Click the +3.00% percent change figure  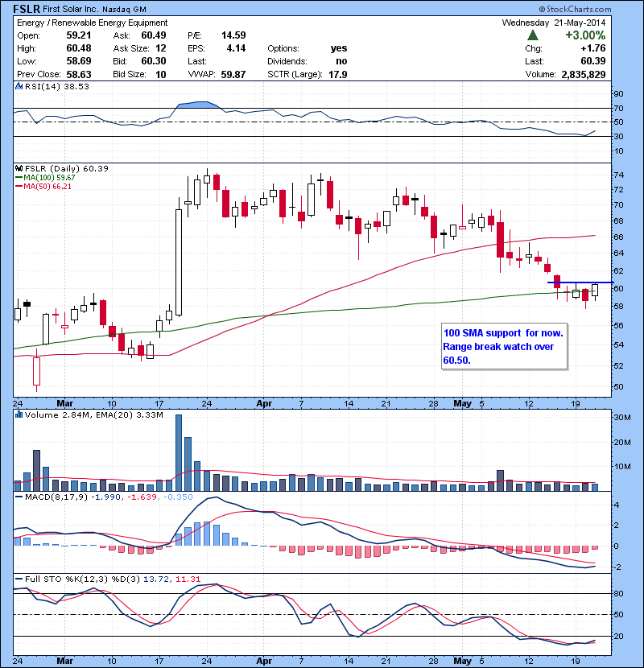(x=585, y=35)
